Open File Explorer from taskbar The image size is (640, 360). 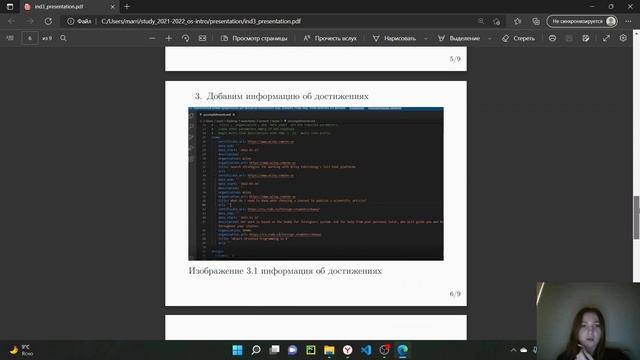[x=329, y=350]
